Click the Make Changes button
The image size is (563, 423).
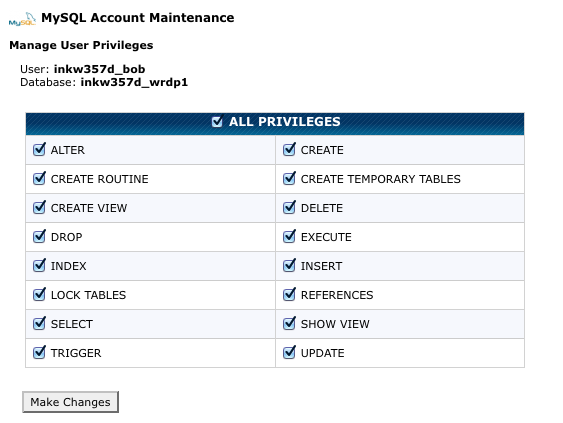70,402
